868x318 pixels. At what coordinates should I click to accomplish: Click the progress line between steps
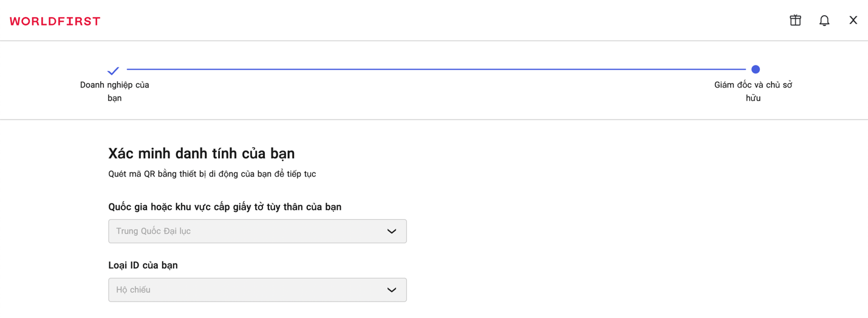(x=435, y=69)
